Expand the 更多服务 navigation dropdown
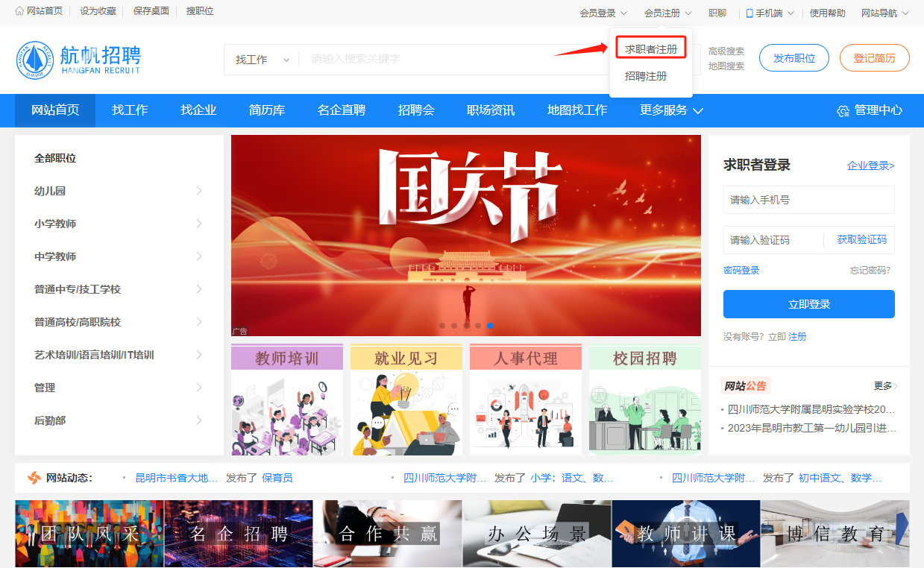Image resolution: width=924 pixels, height=568 pixels. click(671, 110)
